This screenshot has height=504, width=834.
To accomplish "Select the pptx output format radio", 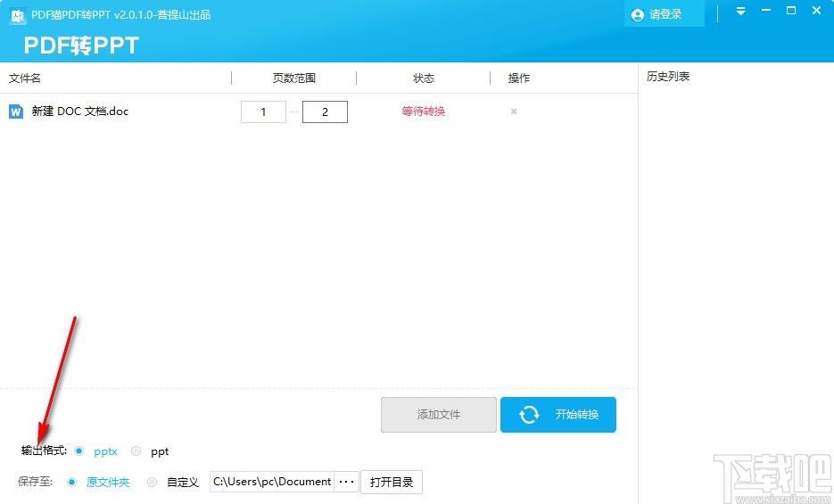I will click(79, 450).
